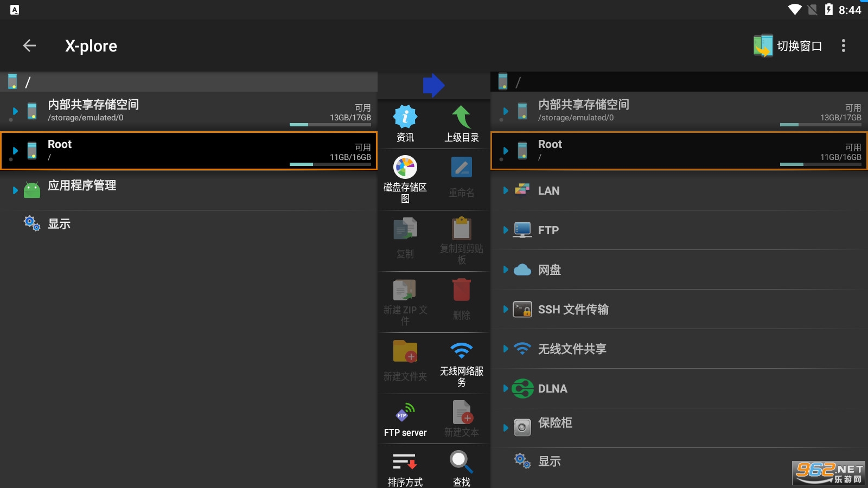Select right 内部共享存储空间 label
The width and height of the screenshot is (868, 488).
[x=584, y=105]
